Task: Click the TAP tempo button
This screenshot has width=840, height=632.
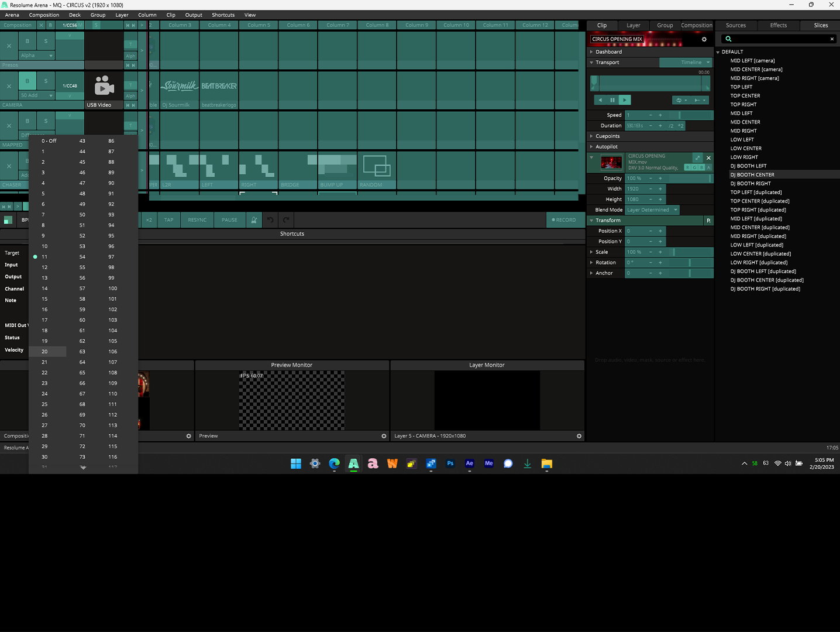Action: pos(168,220)
